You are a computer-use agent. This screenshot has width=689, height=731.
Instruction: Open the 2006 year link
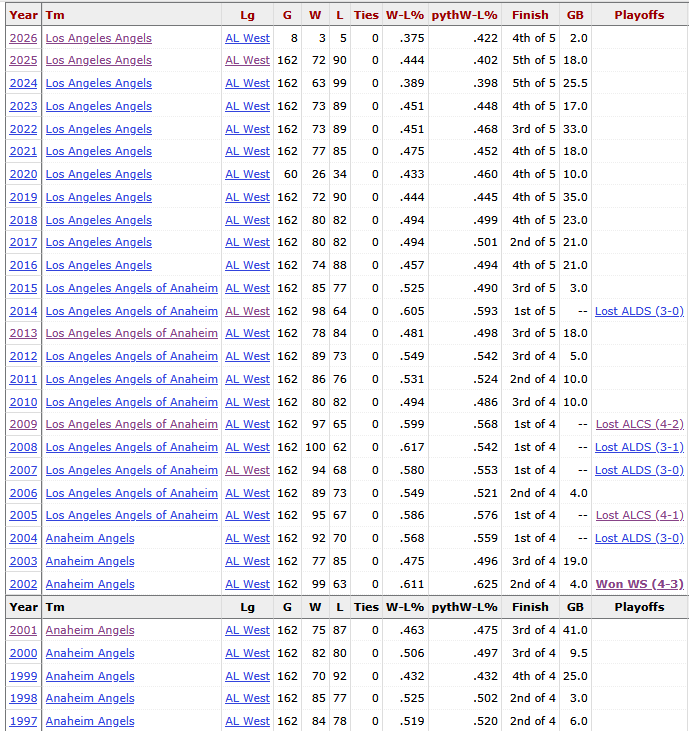pos(23,493)
